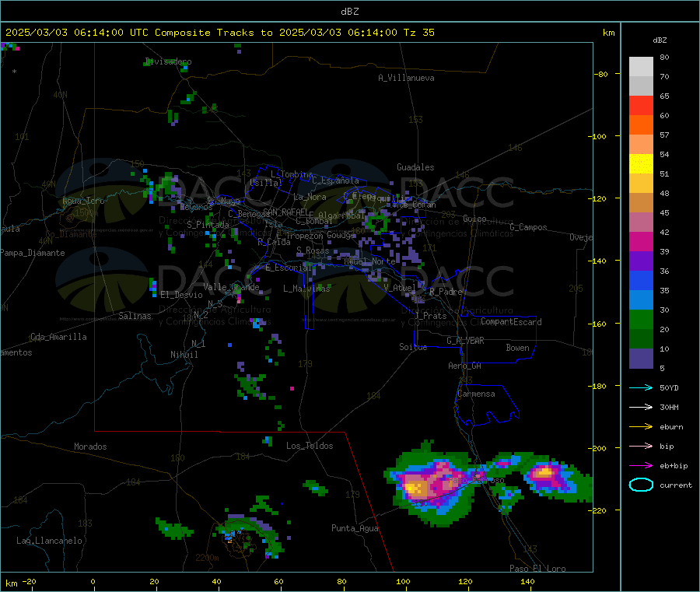Select the gold swatch between 51 and 48
The image size is (700, 592).
[641, 184]
